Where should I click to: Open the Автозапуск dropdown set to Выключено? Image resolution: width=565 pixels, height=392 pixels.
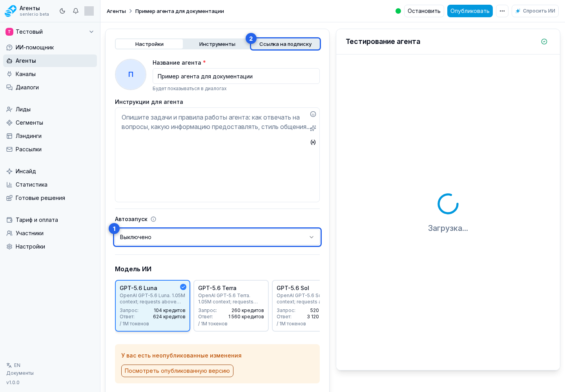click(x=217, y=237)
